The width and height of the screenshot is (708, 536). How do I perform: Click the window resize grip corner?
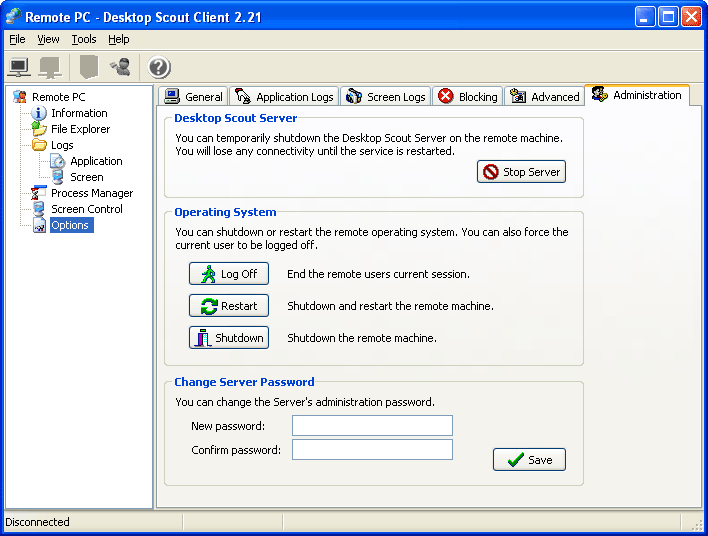point(697,524)
